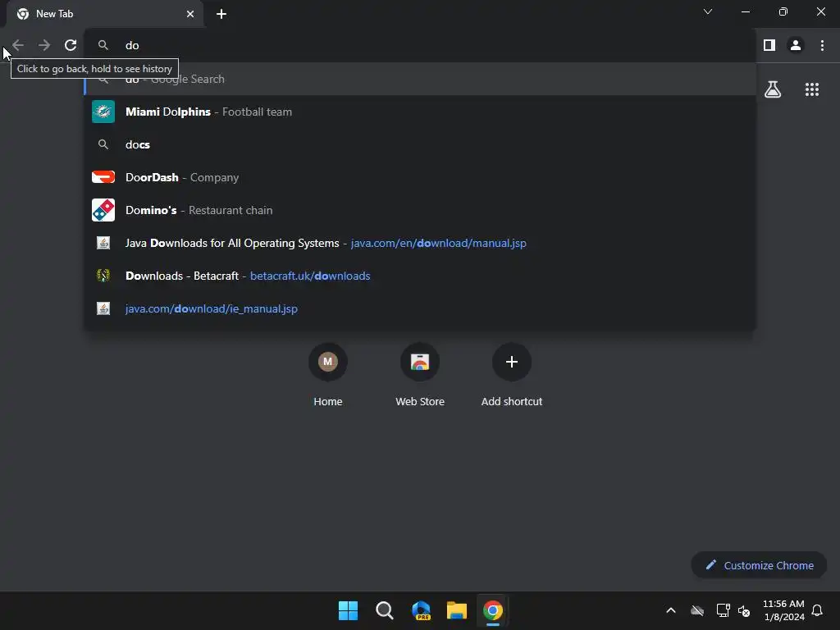Select the Miami Dolphins suggestion
Image resolution: width=840 pixels, height=630 pixels.
(420, 112)
